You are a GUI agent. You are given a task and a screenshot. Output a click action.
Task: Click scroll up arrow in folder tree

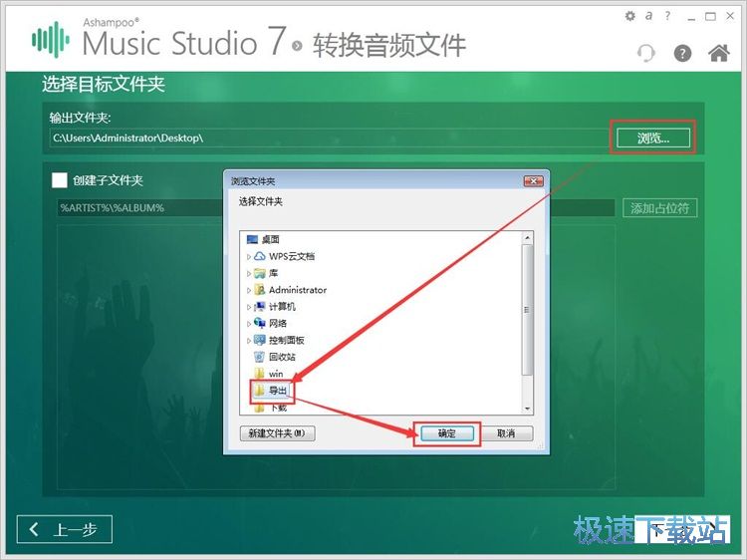(x=527, y=237)
